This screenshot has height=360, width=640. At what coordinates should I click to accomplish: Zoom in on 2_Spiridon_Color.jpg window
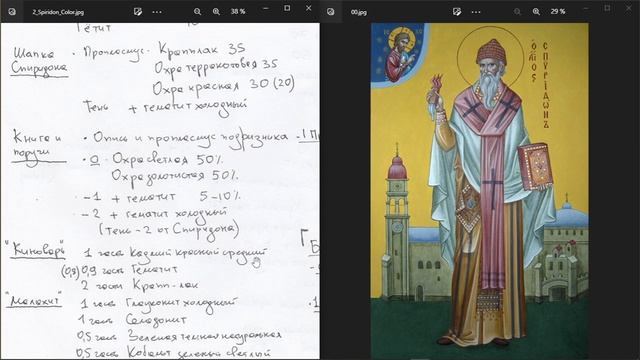pyautogui.click(x=216, y=12)
